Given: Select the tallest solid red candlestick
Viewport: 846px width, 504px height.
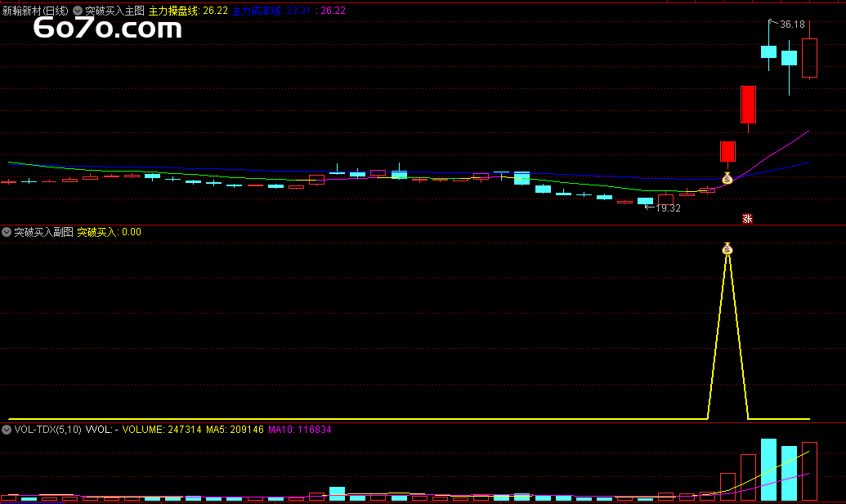Looking at the screenshot, I should [x=749, y=105].
